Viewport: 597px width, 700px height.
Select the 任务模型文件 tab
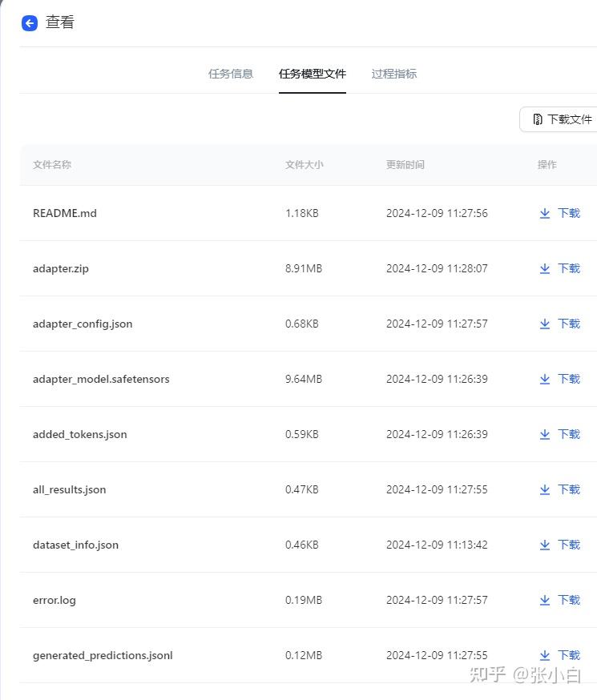pyautogui.click(x=312, y=74)
